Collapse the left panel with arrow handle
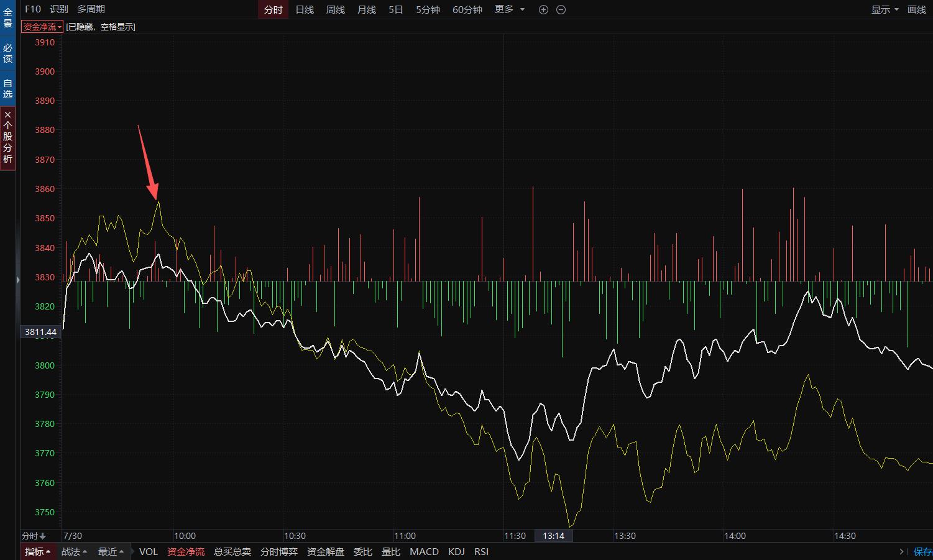The height and width of the screenshot is (560, 933). point(18,280)
